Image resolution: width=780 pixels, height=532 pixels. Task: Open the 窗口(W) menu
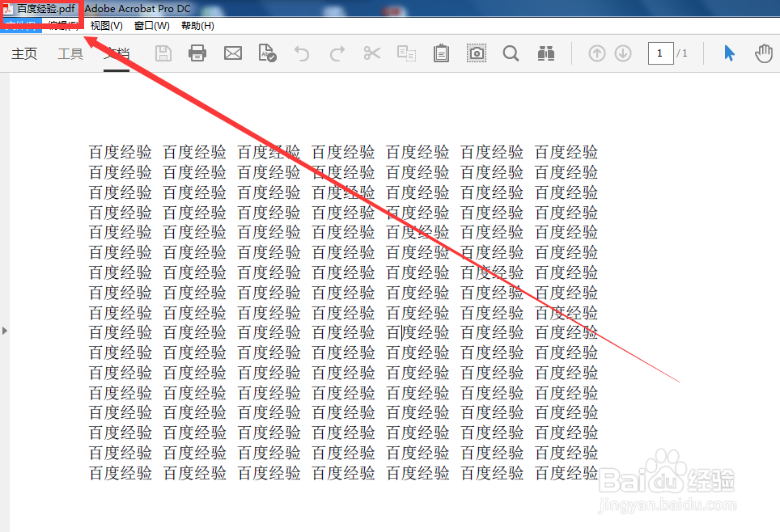point(152,26)
